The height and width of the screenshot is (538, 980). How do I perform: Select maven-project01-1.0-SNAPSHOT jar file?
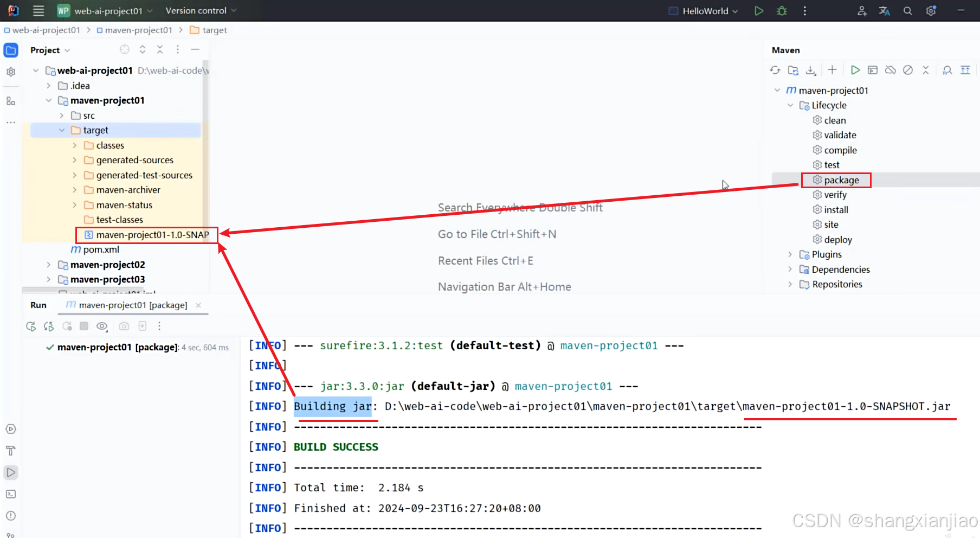(146, 235)
